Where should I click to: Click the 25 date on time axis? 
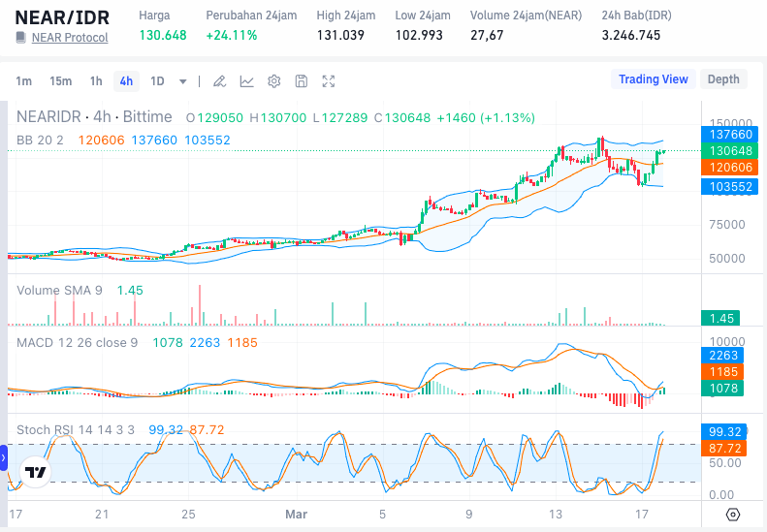point(188,515)
